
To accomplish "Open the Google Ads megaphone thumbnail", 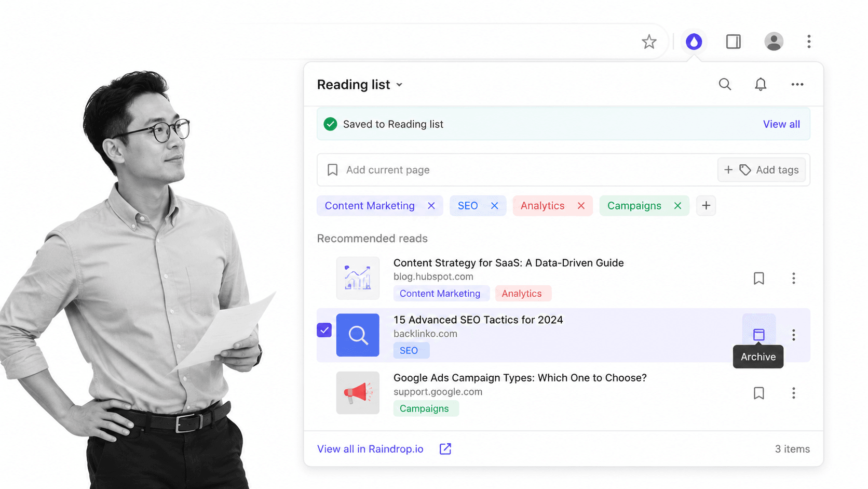I will pyautogui.click(x=358, y=393).
